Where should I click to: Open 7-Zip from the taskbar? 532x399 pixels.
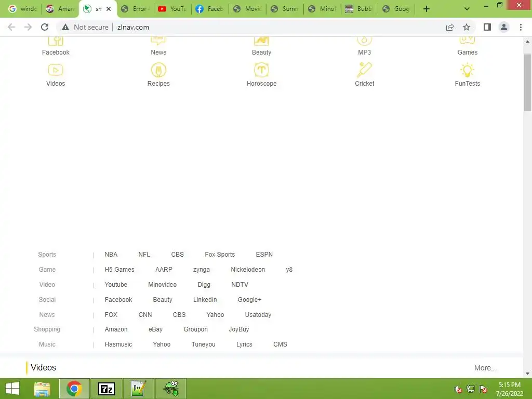106,389
